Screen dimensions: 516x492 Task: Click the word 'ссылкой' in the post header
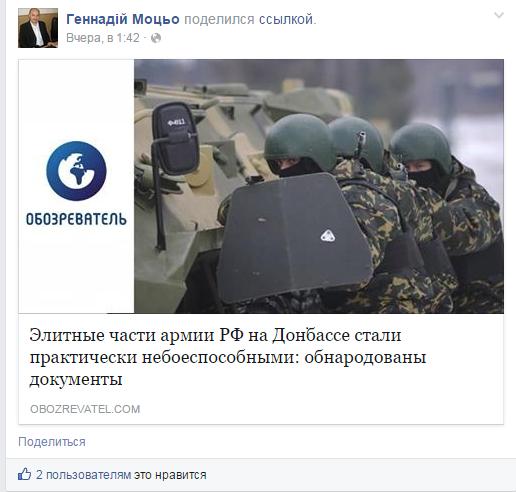pyautogui.click(x=287, y=19)
